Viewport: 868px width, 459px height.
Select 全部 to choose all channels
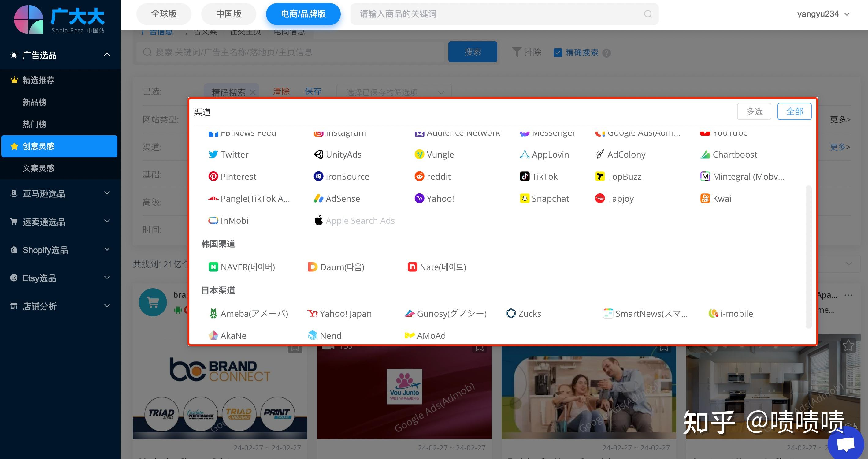click(794, 112)
